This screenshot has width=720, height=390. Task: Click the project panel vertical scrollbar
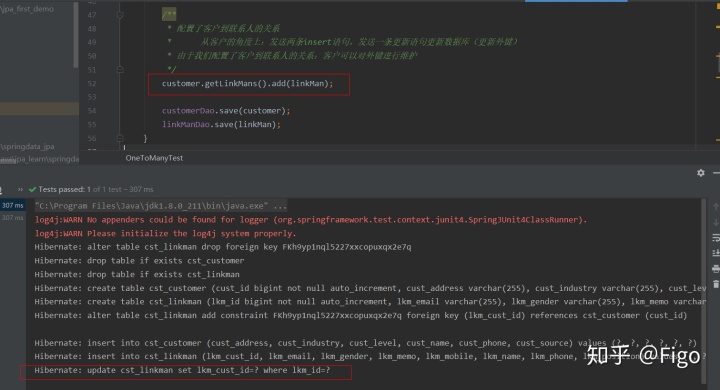(76, 35)
